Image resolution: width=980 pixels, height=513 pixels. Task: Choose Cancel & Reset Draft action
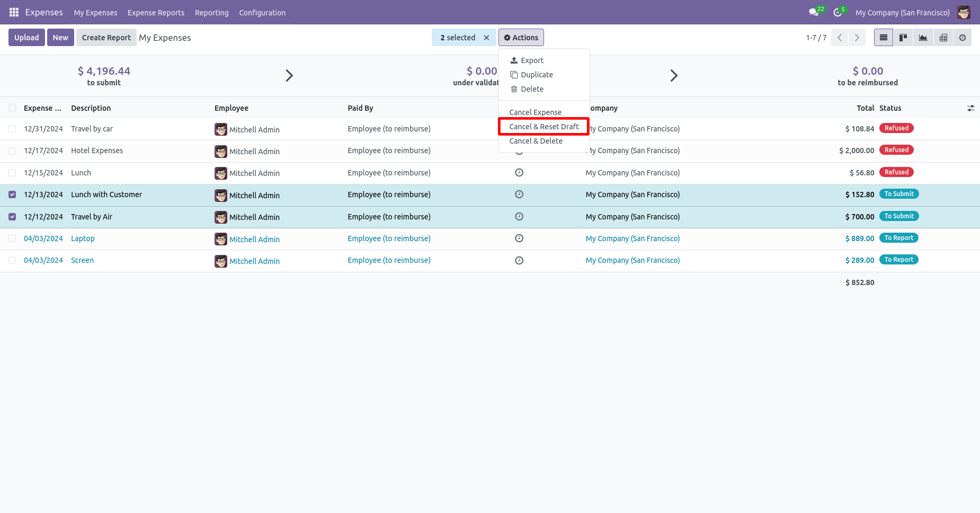[544, 127]
